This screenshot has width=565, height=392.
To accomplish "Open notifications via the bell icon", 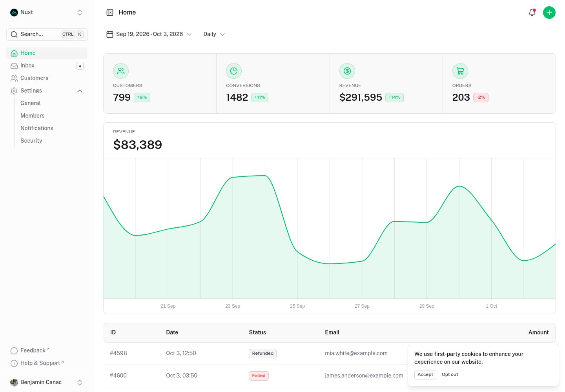I will 532,13.
